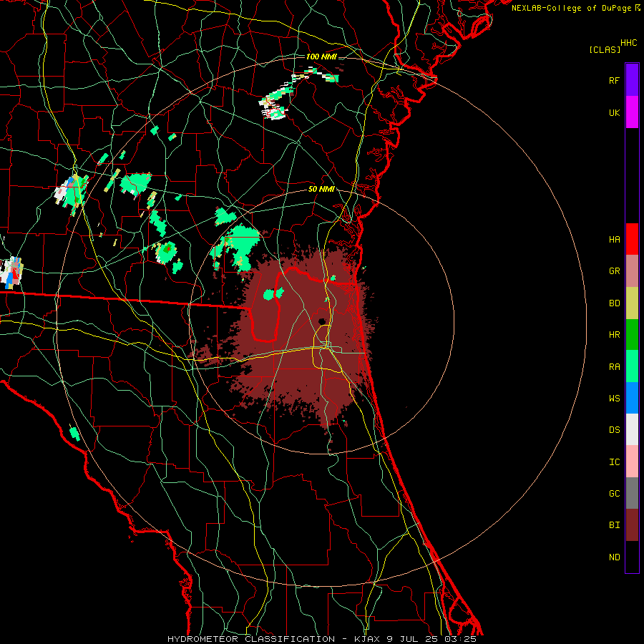This screenshot has height=644, width=644.
Task: Click the 'HHC' product label
Action: pyautogui.click(x=629, y=43)
